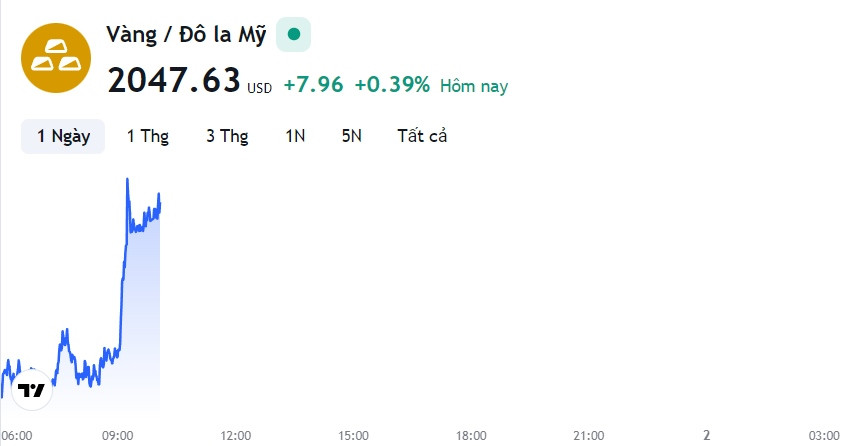The height and width of the screenshot is (446, 867).
Task: Click the 21:00 time axis label
Action: (589, 435)
